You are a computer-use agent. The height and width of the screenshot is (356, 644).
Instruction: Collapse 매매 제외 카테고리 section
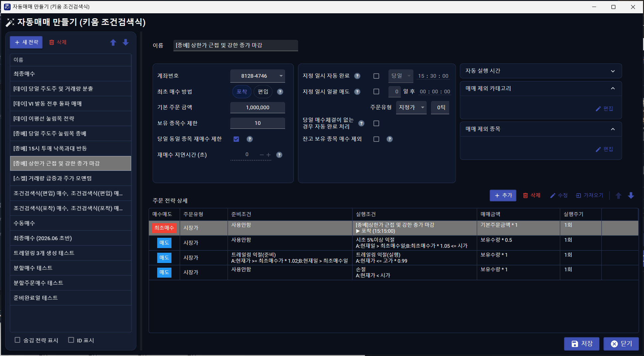click(613, 89)
